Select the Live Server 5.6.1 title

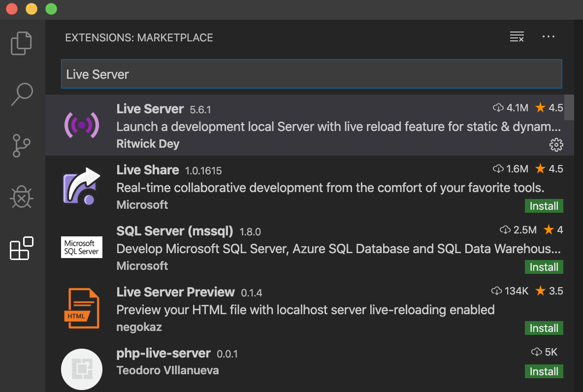[x=150, y=109]
